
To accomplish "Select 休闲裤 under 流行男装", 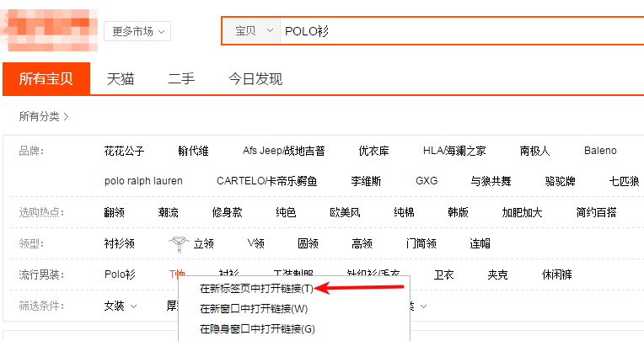I will (556, 274).
